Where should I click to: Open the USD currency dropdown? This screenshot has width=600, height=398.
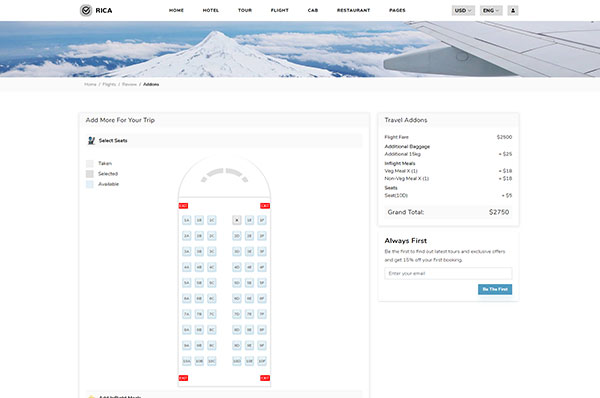coord(463,10)
